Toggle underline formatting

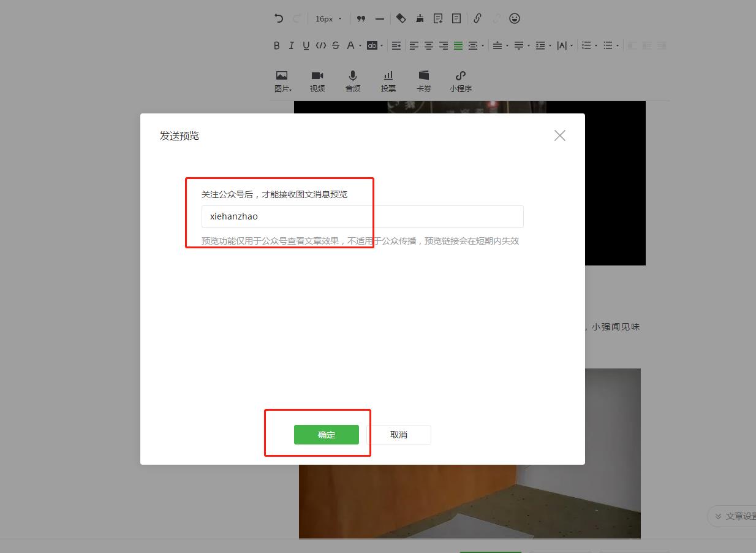[x=306, y=45]
